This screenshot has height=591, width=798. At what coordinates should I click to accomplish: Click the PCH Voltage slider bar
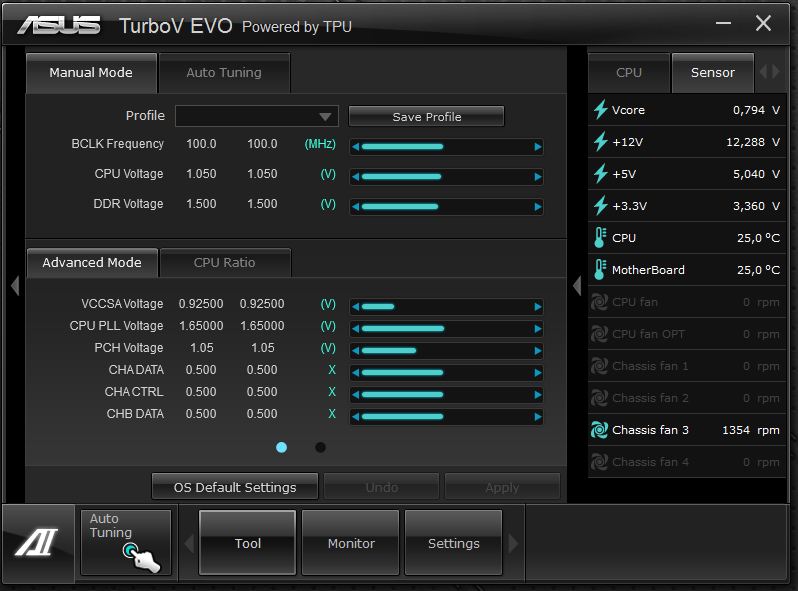click(x=446, y=351)
